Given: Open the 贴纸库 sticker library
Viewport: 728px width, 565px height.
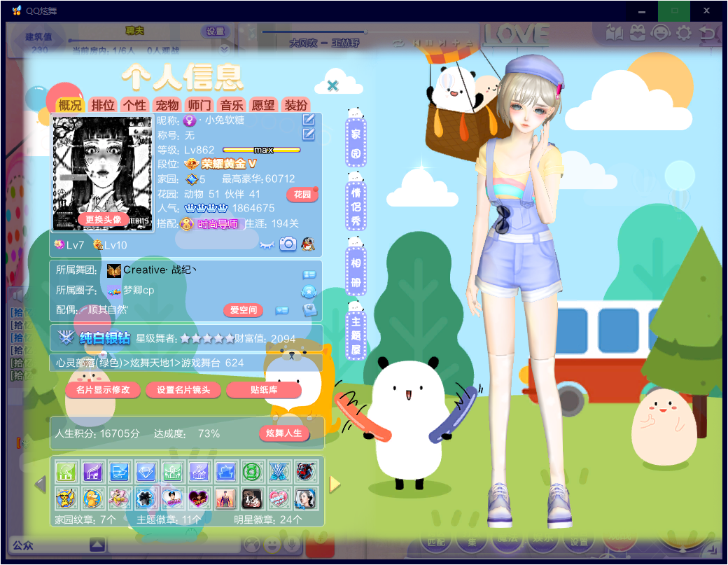Looking at the screenshot, I should tap(264, 390).
